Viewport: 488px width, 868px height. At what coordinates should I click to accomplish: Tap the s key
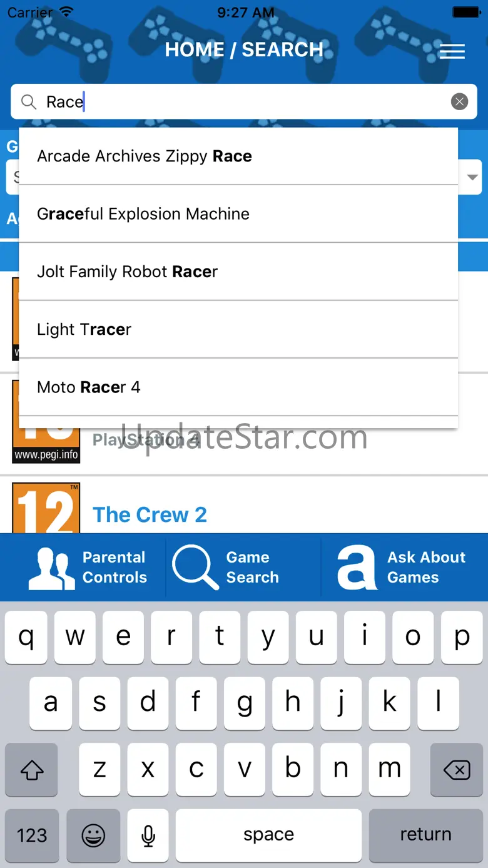pyautogui.click(x=99, y=703)
